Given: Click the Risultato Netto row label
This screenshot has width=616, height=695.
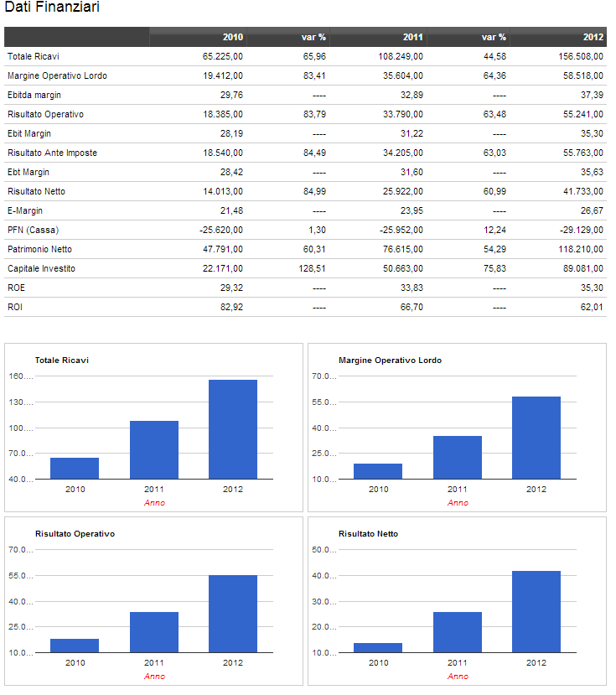Looking at the screenshot, I should [36, 191].
